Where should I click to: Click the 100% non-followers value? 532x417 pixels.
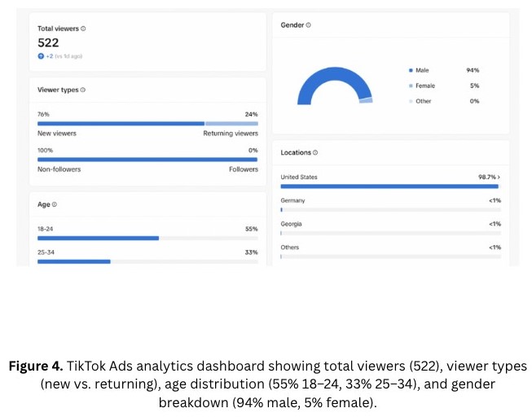(45, 151)
